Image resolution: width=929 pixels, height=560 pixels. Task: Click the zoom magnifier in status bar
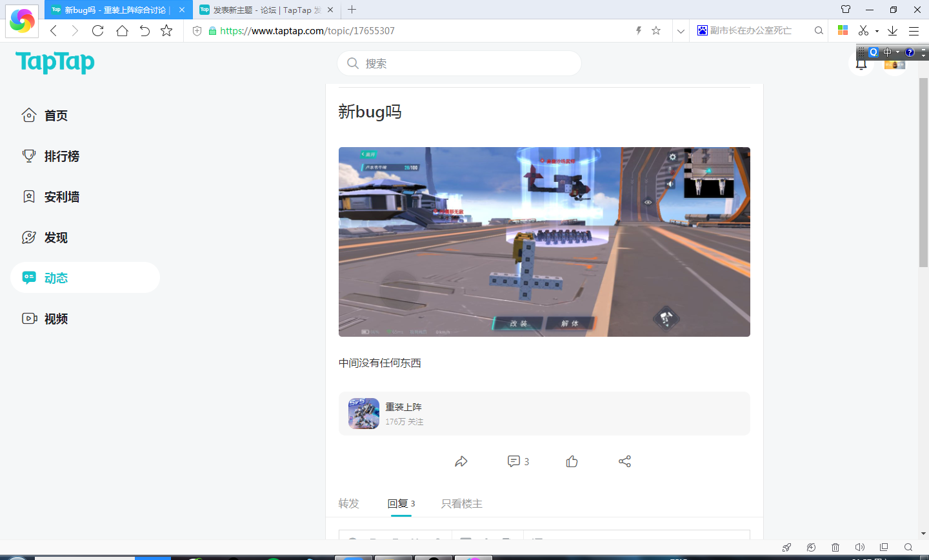click(908, 547)
